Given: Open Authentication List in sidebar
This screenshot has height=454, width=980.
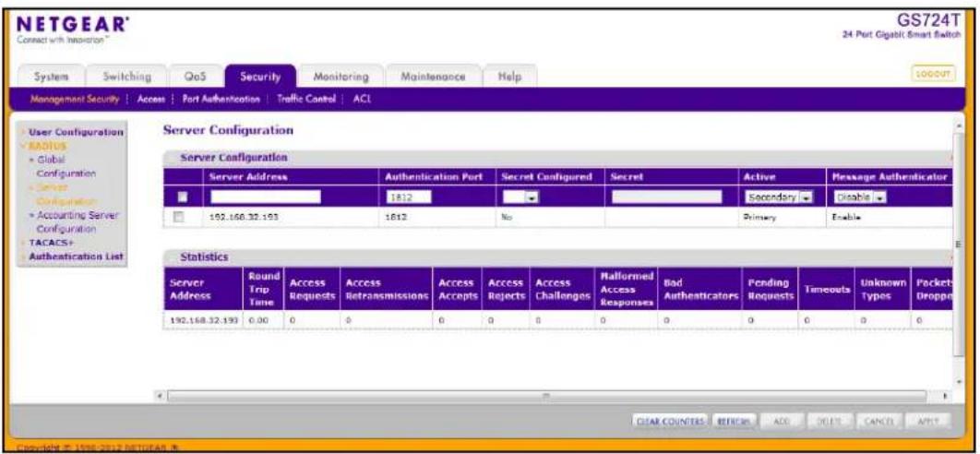Looking at the screenshot, I should tap(76, 257).
